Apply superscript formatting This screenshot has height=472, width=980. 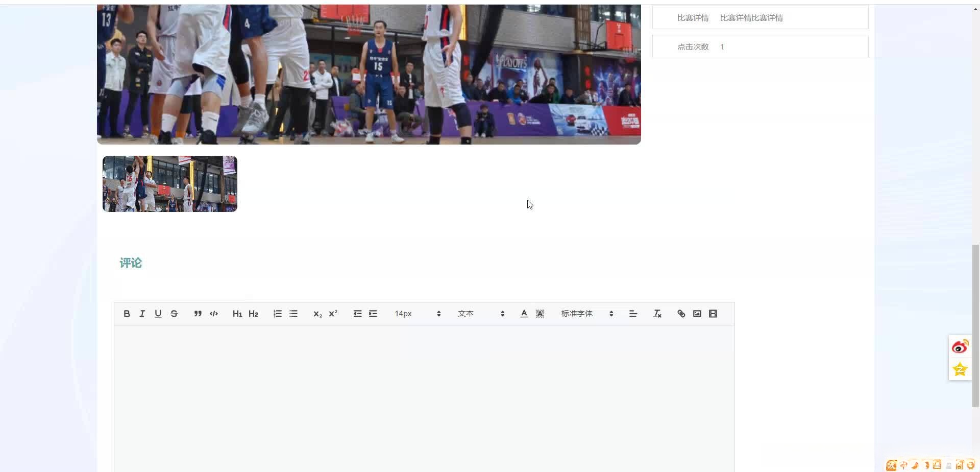(333, 314)
